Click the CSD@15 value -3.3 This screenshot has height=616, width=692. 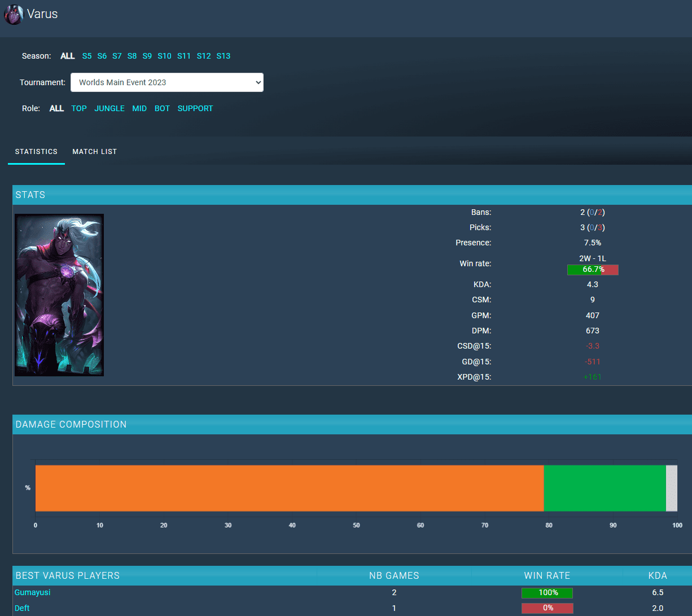pos(593,346)
